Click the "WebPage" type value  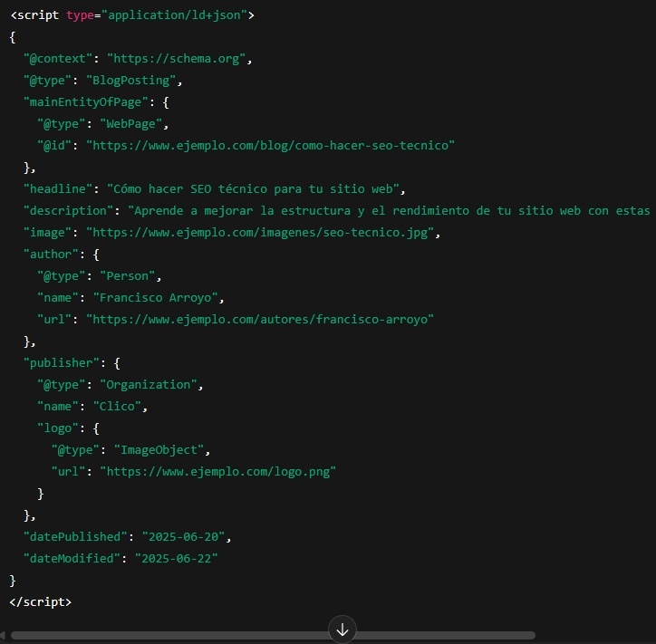pos(131,124)
